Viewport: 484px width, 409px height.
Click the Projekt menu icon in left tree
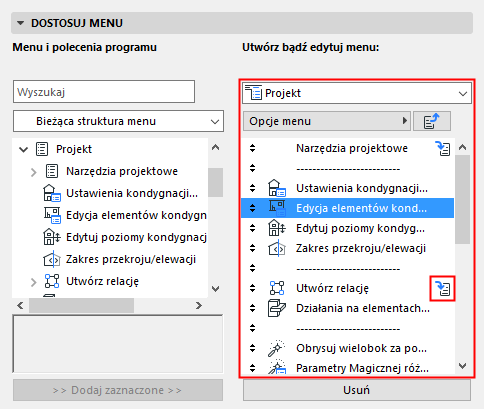42,149
